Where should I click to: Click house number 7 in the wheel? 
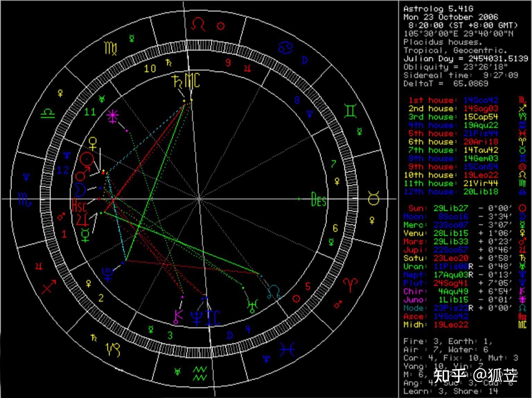pos(333,164)
